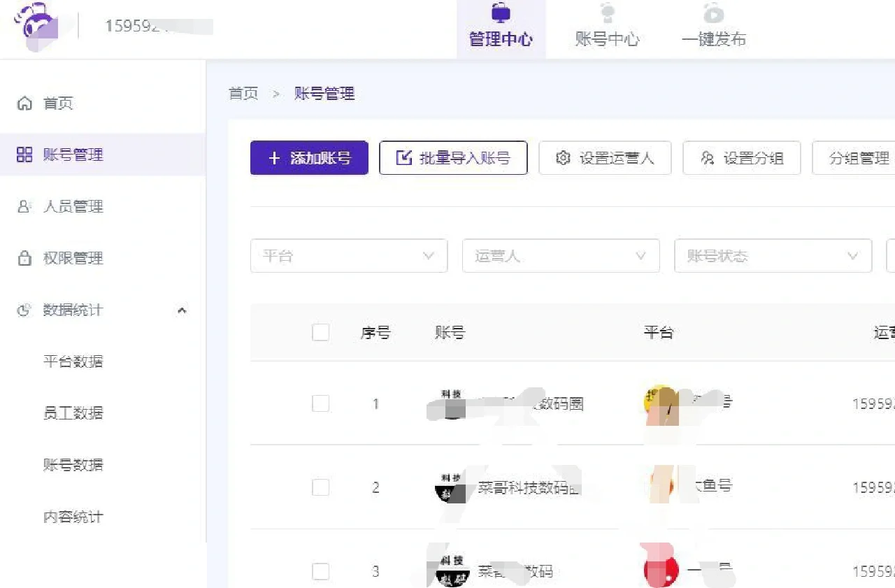
Task: Select the 账号中心 avatar icon at top
Action: pyautogui.click(x=606, y=13)
